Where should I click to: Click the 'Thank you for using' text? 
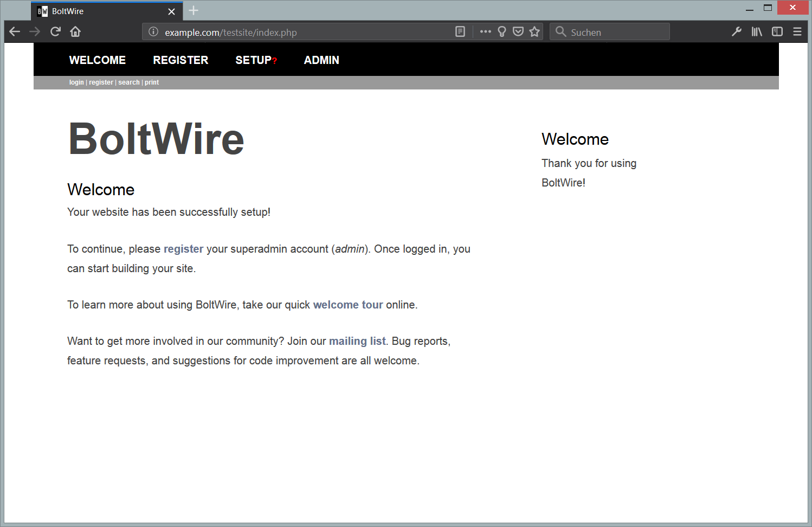tap(589, 163)
